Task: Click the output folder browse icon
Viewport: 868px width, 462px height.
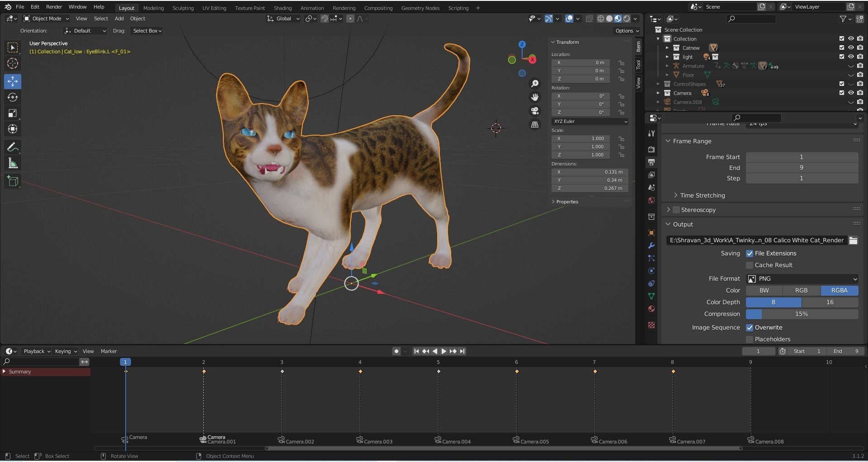Action: tap(853, 240)
